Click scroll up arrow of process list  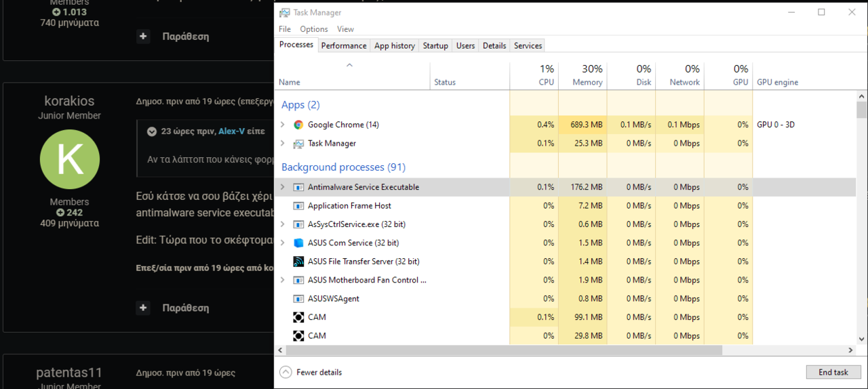pyautogui.click(x=861, y=96)
